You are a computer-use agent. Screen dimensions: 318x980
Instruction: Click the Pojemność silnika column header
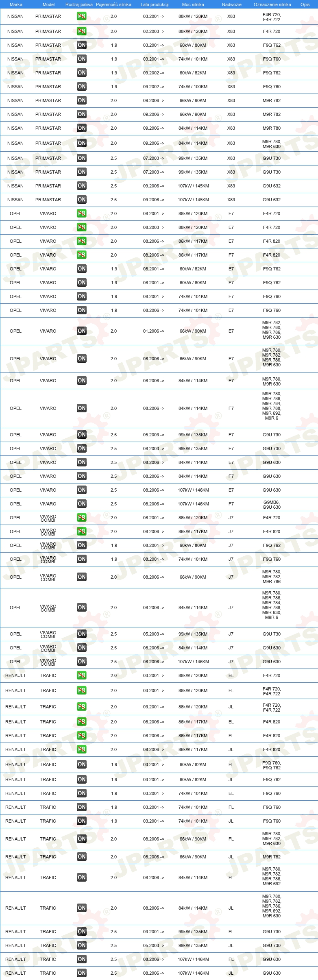pyautogui.click(x=113, y=4)
